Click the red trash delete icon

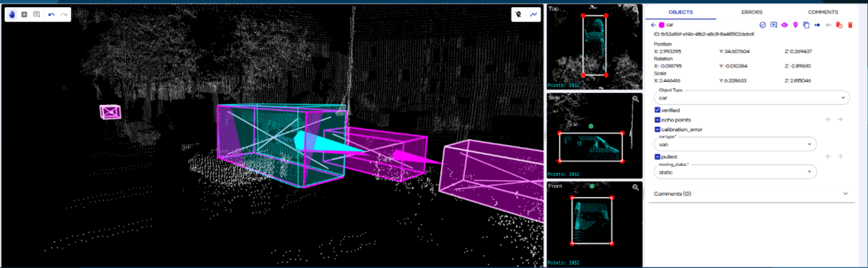point(850,25)
